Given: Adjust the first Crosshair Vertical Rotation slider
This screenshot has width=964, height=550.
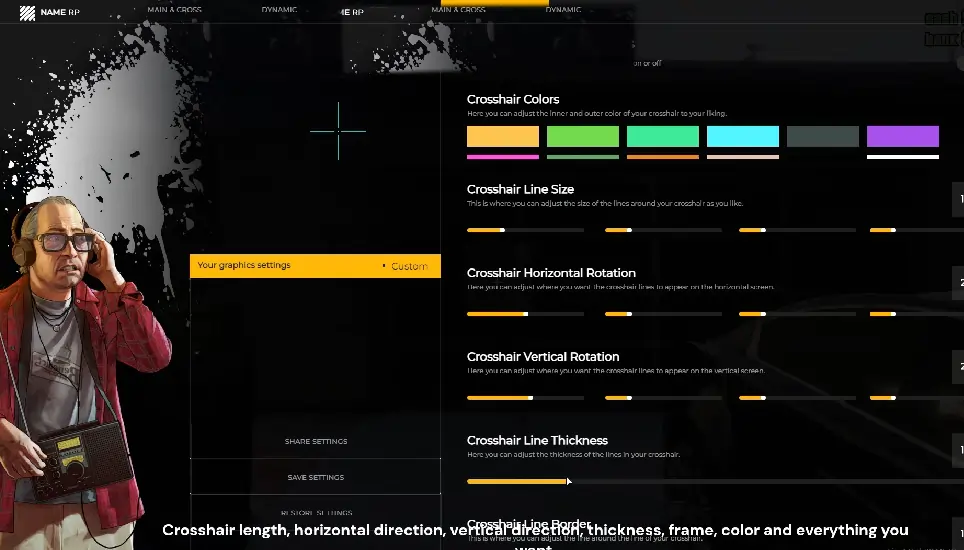Looking at the screenshot, I should [526, 398].
